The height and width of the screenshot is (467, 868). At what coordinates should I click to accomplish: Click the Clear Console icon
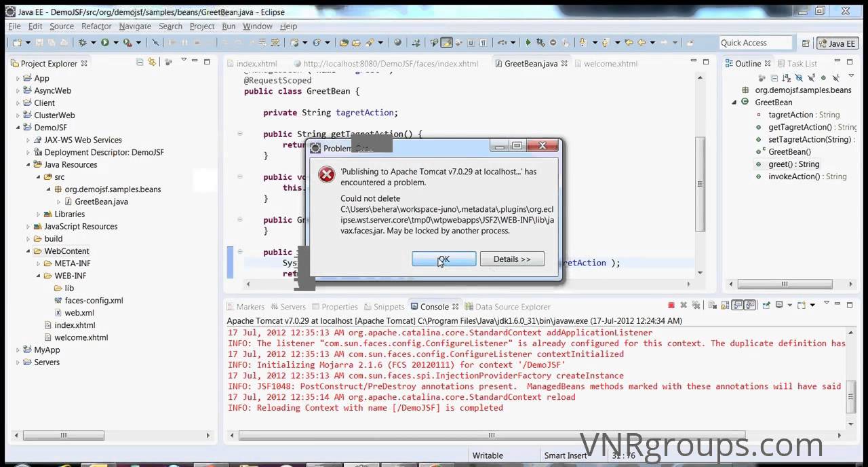(x=712, y=305)
